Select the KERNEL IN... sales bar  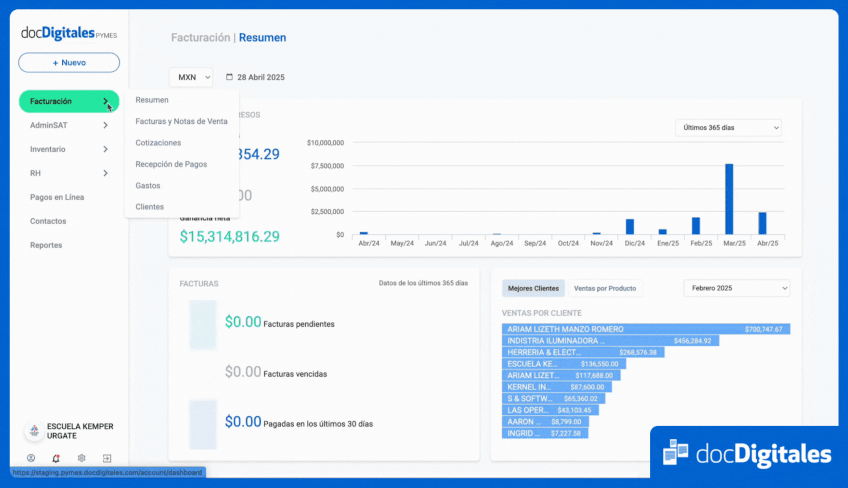556,387
